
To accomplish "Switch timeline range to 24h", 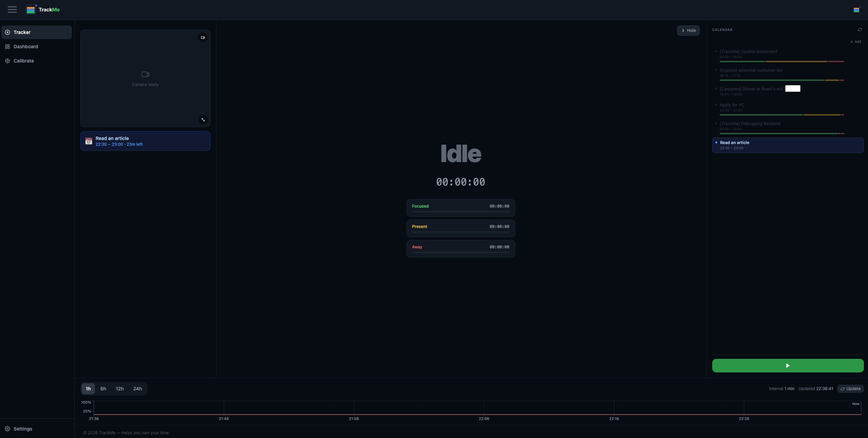I will point(137,389).
